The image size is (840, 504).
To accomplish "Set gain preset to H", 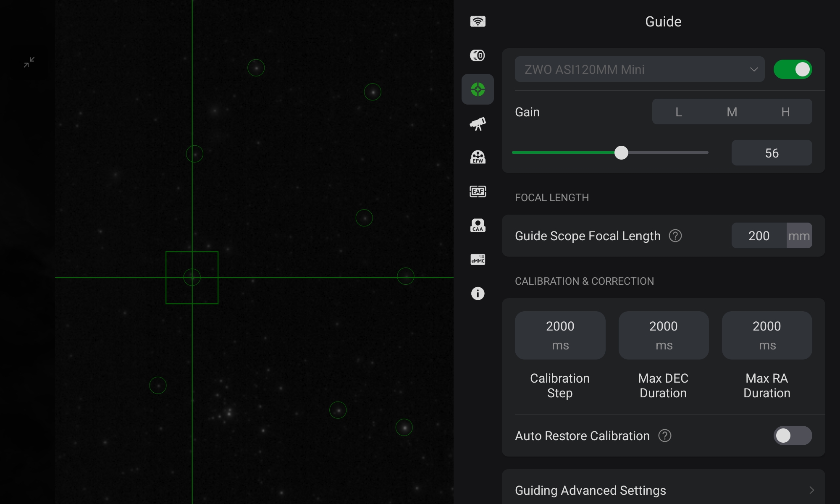I will coord(785,112).
